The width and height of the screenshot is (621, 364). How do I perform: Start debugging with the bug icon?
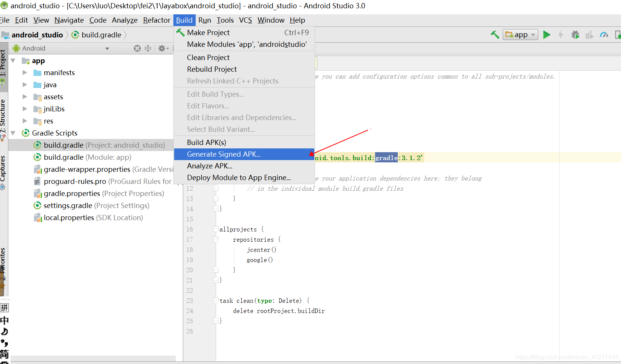pyautogui.click(x=575, y=35)
